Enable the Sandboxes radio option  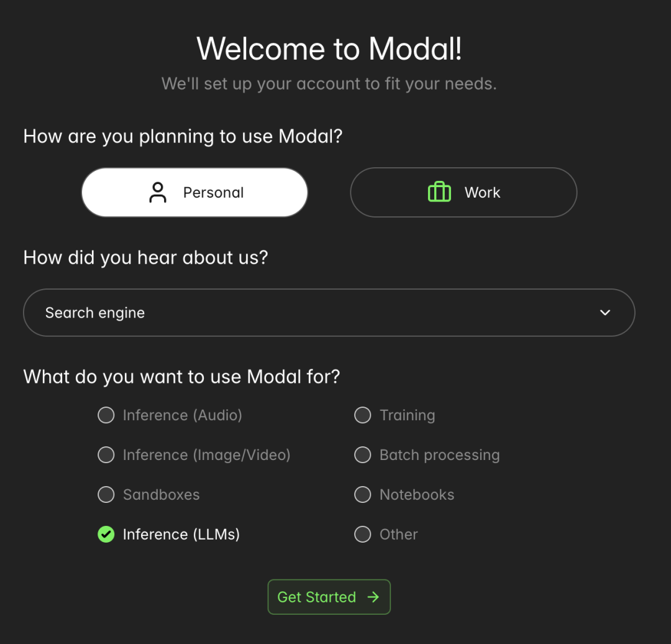pyautogui.click(x=106, y=495)
